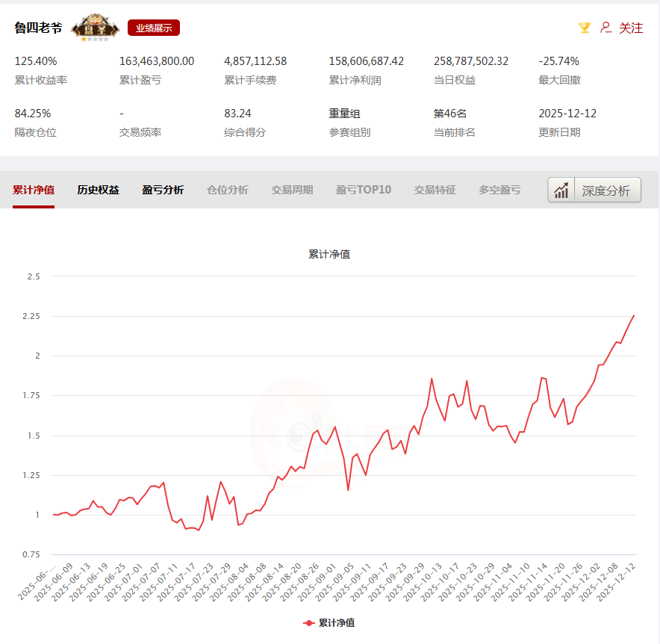This screenshot has width=660, height=644.
Task: Click the 当前排名 第46名 value
Action: pos(450,114)
